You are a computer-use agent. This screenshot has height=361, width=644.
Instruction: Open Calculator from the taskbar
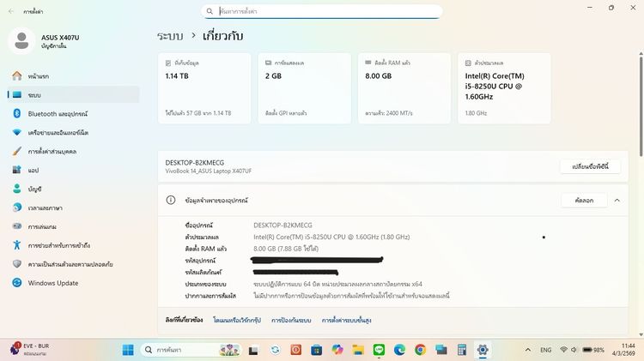tap(462, 350)
